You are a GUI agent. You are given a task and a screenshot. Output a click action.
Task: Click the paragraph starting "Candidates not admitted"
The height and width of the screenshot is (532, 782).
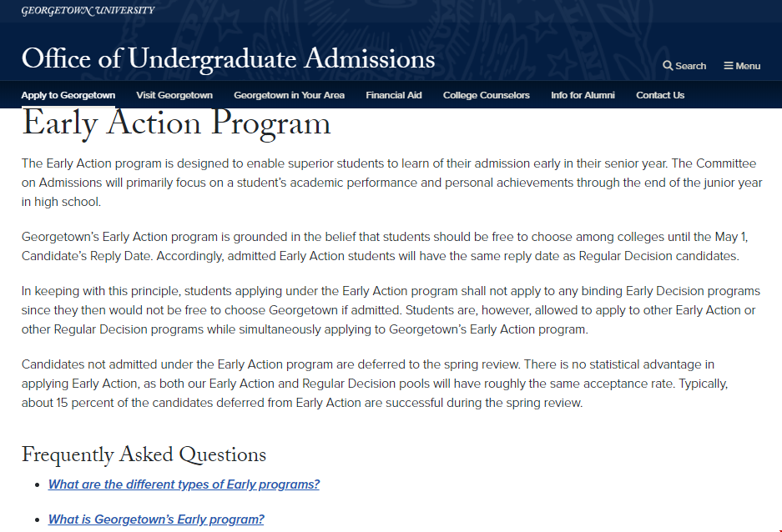tap(376, 384)
